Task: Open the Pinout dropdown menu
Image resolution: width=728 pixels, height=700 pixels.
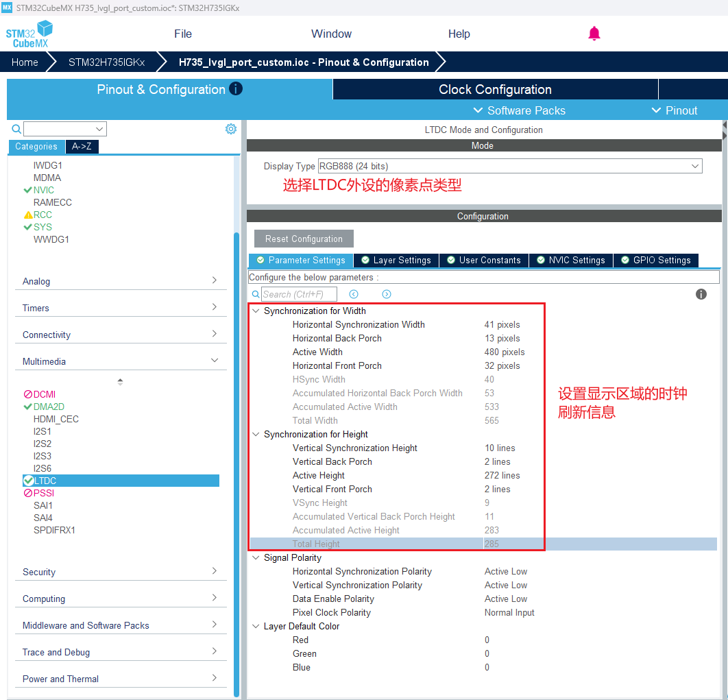Action: click(674, 110)
